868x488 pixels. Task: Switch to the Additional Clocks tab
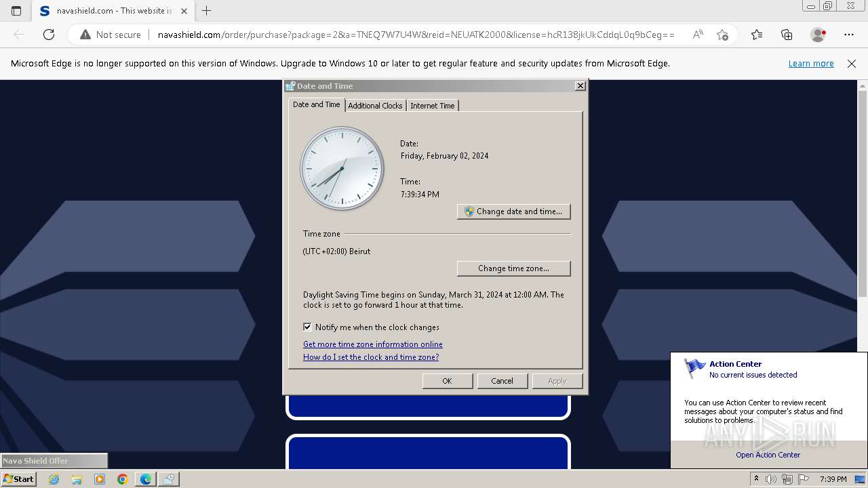click(375, 106)
